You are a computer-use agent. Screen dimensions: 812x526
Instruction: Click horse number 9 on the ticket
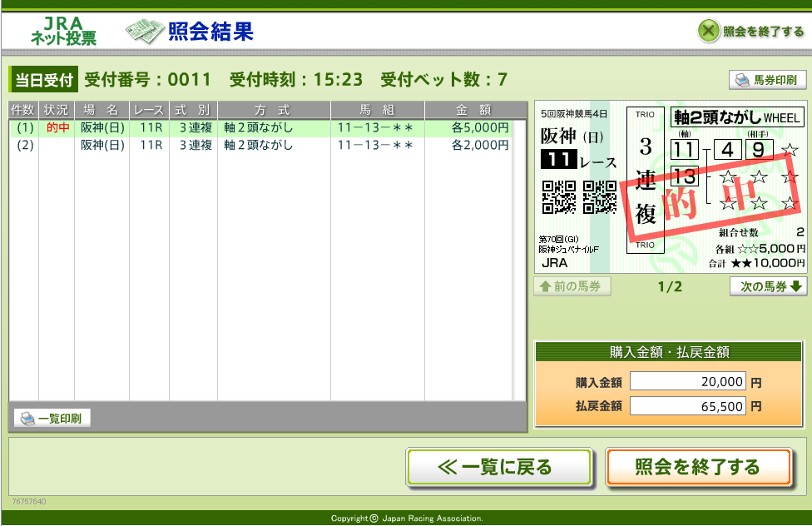tap(760, 150)
